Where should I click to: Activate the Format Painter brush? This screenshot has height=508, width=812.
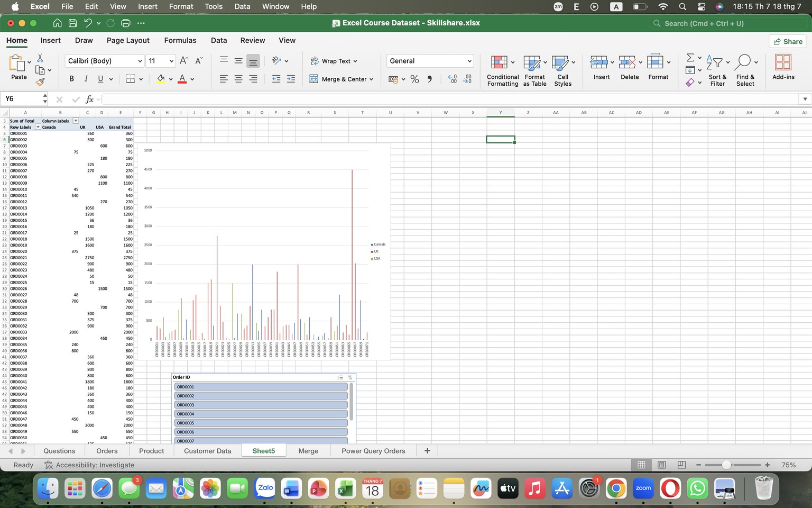pyautogui.click(x=40, y=82)
